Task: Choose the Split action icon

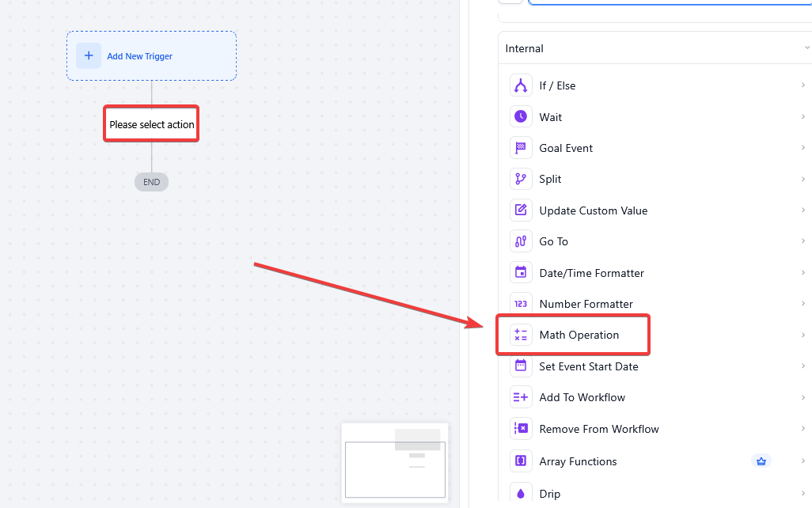Action: 521,179
